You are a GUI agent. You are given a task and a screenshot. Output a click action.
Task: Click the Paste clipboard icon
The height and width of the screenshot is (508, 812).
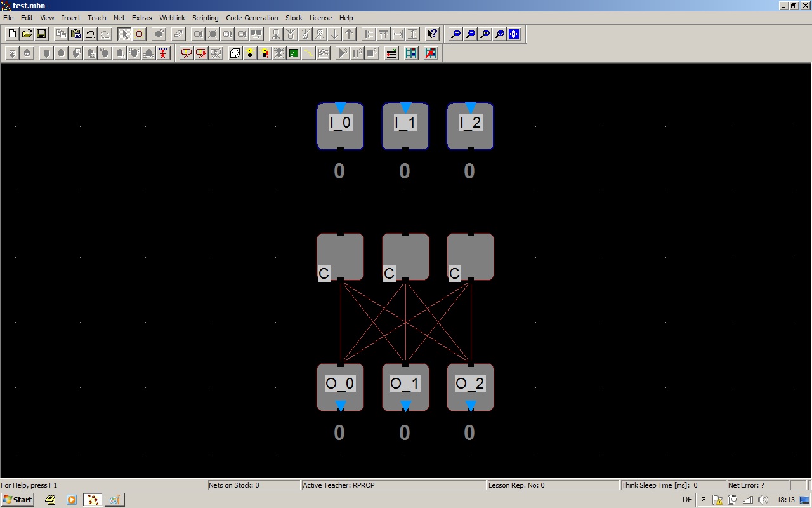(x=76, y=34)
